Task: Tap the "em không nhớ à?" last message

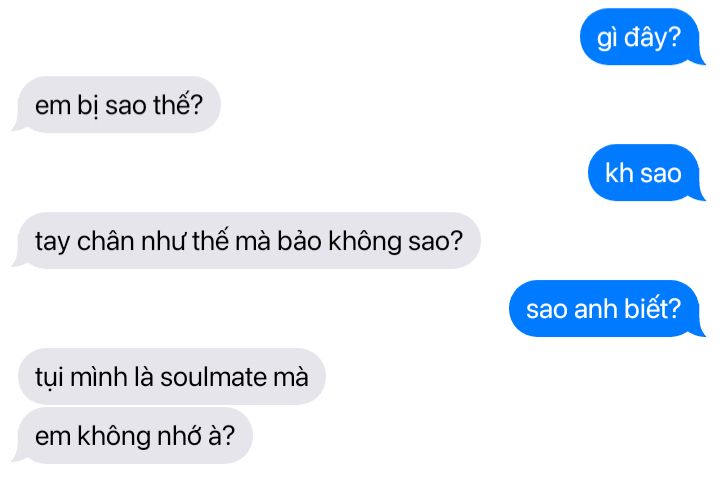Action: (133, 435)
